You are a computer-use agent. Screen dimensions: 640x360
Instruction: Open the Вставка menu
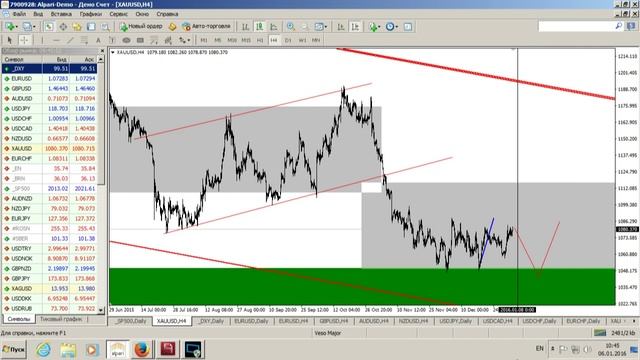[61, 14]
